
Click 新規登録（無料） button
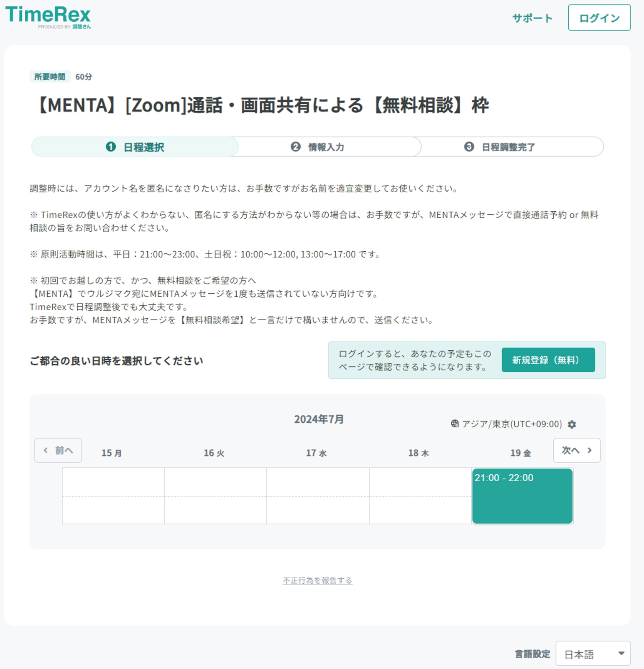pyautogui.click(x=548, y=360)
